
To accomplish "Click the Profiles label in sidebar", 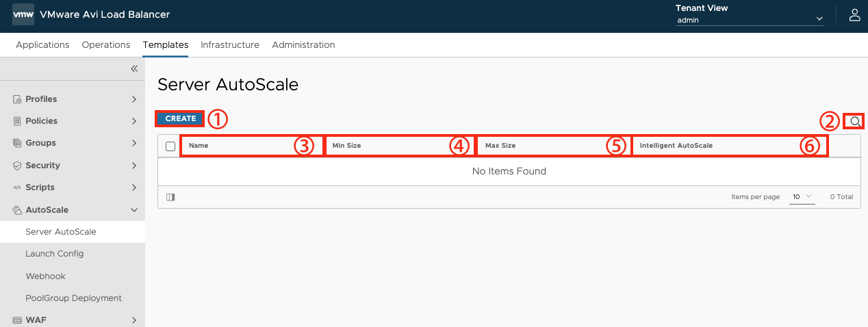I will (41, 99).
